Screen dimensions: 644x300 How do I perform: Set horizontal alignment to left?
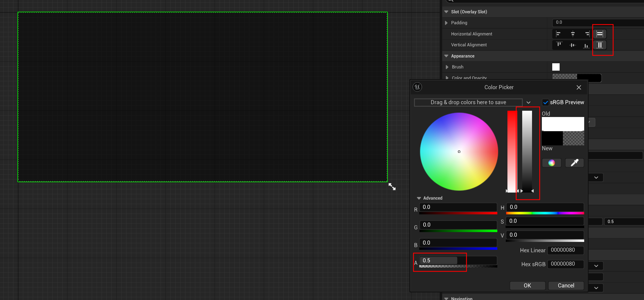pyautogui.click(x=558, y=34)
